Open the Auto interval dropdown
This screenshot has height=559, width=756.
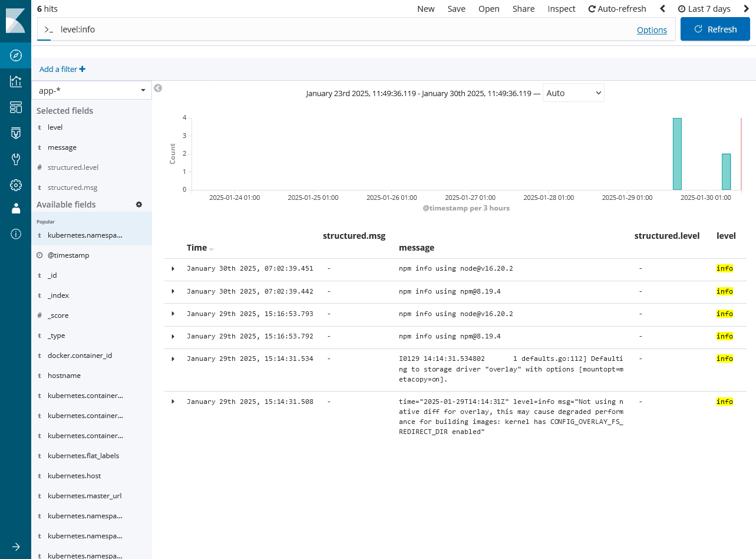pos(573,93)
